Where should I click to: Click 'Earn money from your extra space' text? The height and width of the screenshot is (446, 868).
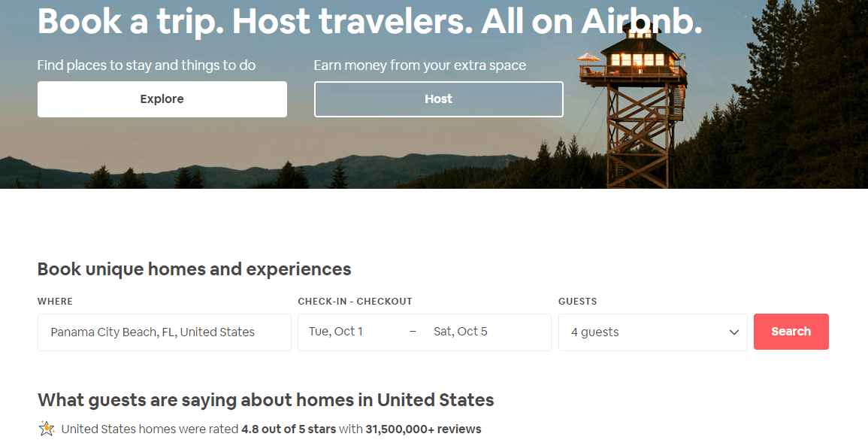pyautogui.click(x=420, y=65)
